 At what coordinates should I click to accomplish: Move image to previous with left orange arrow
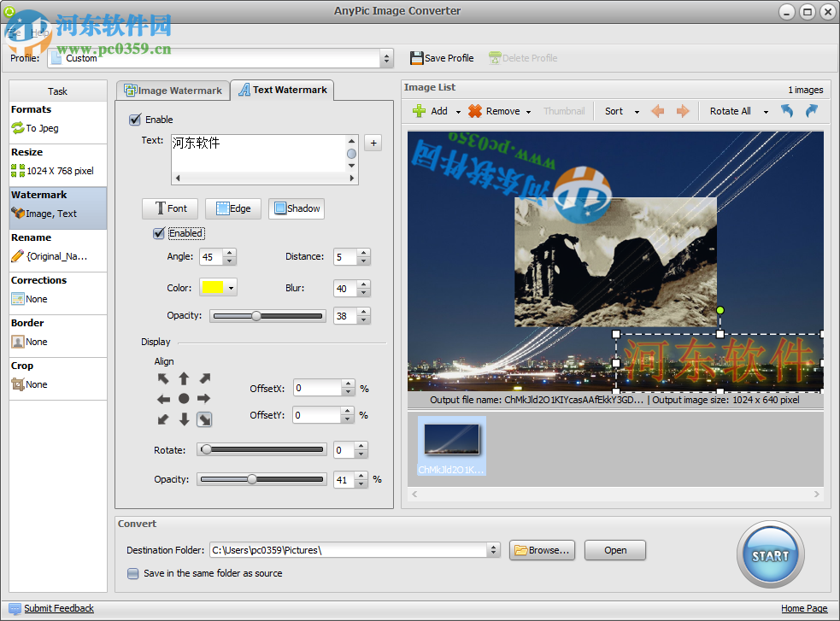click(x=658, y=111)
